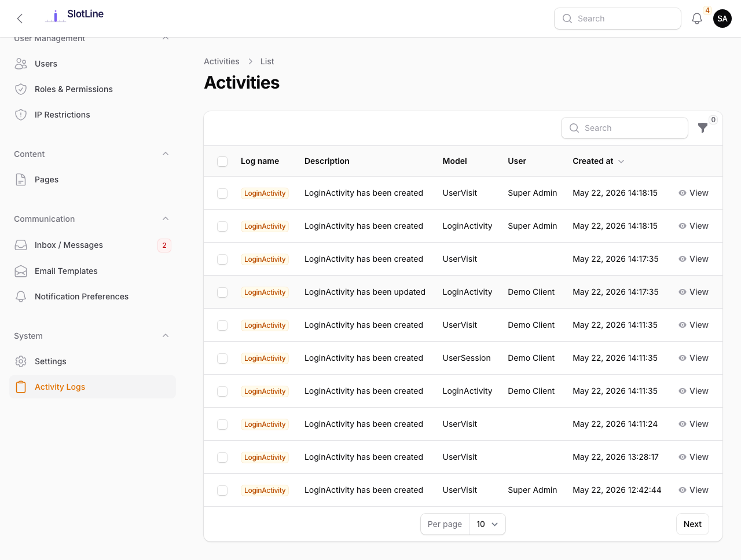
Task: Open the notifications bell
Action: 697,19
